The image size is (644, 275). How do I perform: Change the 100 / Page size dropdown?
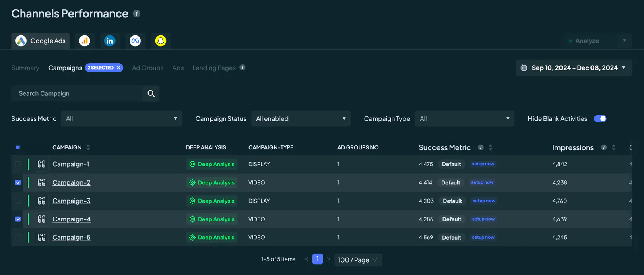click(x=358, y=260)
